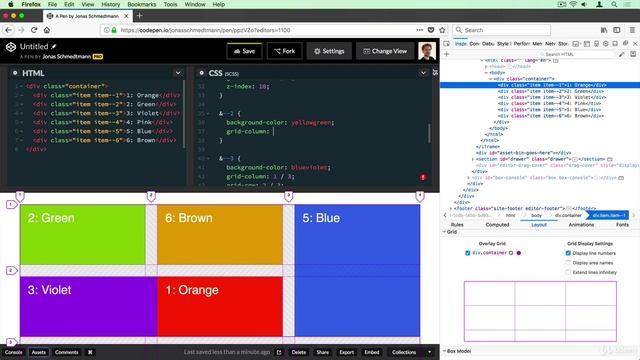Expand the head node in DOM tree
This screenshot has height=360, width=640.
pos(486,67)
